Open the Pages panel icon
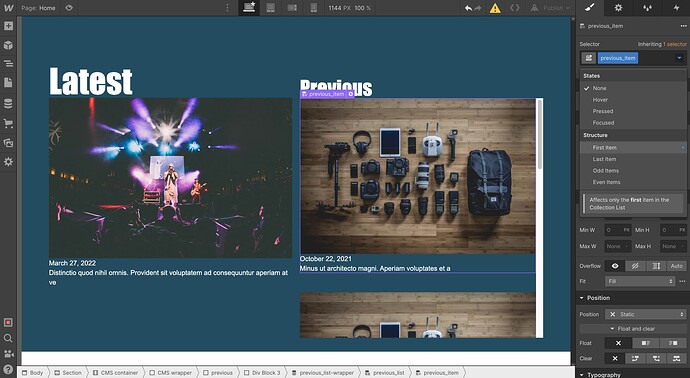This screenshot has height=378, width=690. click(x=8, y=83)
